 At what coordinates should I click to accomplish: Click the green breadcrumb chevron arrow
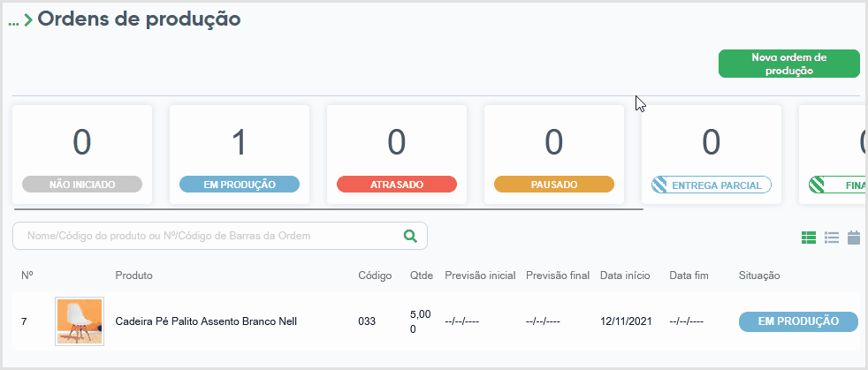tap(28, 21)
